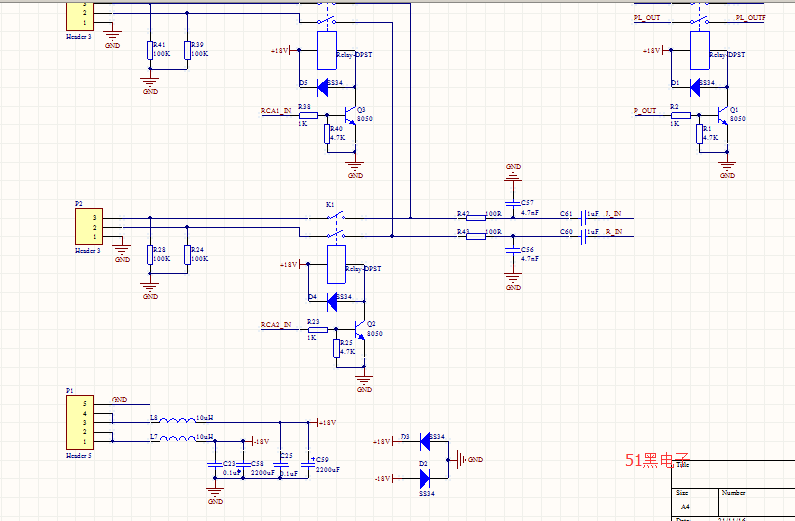Click the A4 size value in title block
The height and width of the screenshot is (521, 795).
click(x=685, y=506)
